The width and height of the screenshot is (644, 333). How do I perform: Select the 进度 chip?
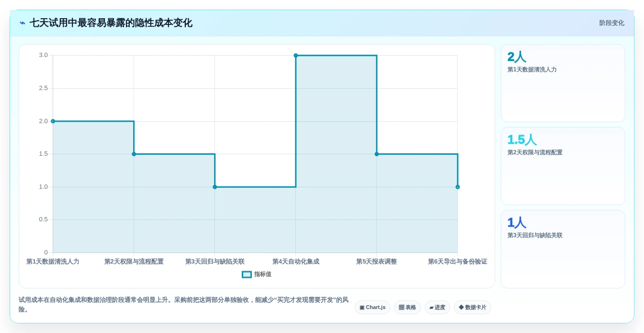(x=437, y=307)
